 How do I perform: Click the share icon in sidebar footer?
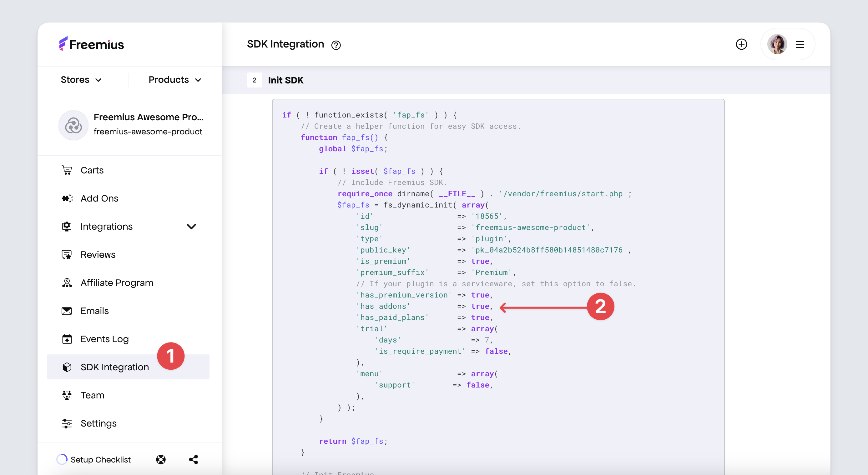point(194,459)
